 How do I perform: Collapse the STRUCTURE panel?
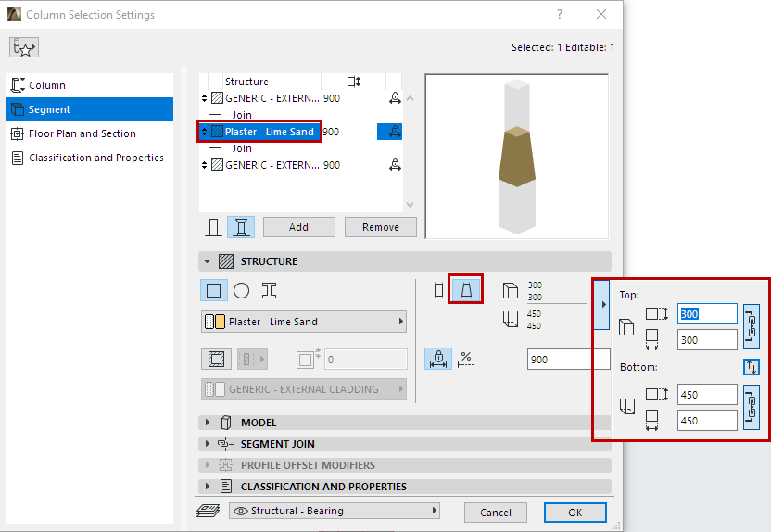(x=207, y=261)
